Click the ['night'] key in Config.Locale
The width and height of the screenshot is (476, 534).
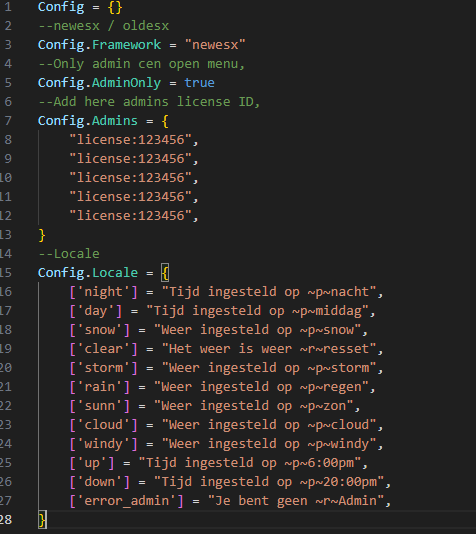104,292
